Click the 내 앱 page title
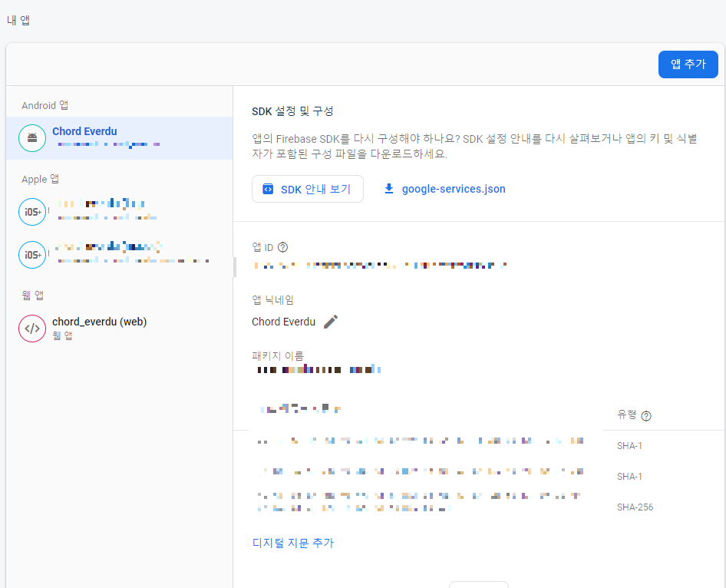726x588 pixels. 18,21
